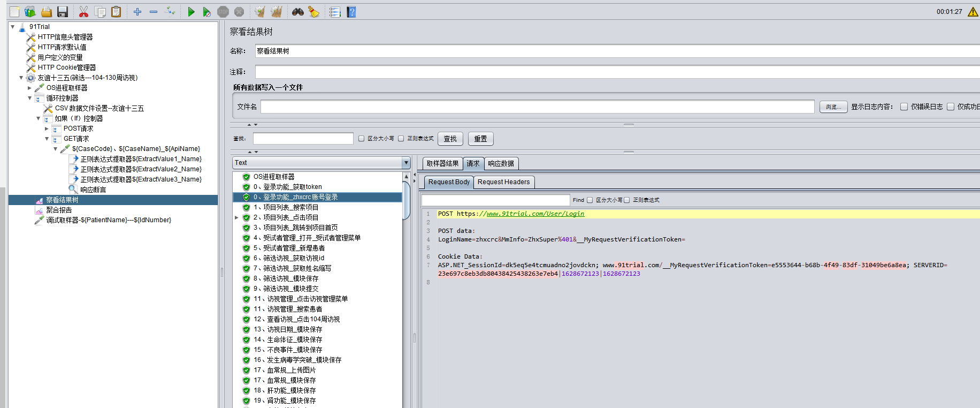The height and width of the screenshot is (408, 980).
Task: Open the Request Body tab
Action: [x=449, y=182]
